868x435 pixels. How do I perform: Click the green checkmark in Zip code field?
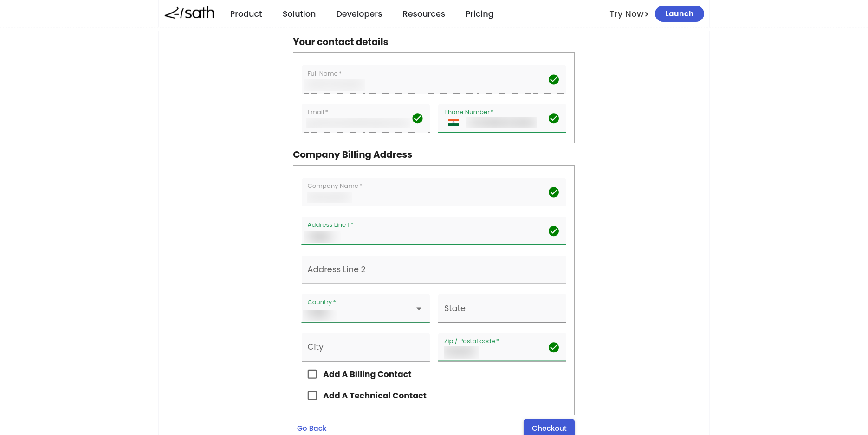click(x=553, y=347)
